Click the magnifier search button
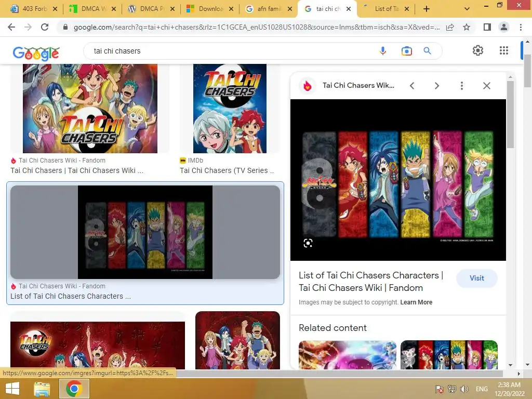The image size is (532, 399). point(427,51)
